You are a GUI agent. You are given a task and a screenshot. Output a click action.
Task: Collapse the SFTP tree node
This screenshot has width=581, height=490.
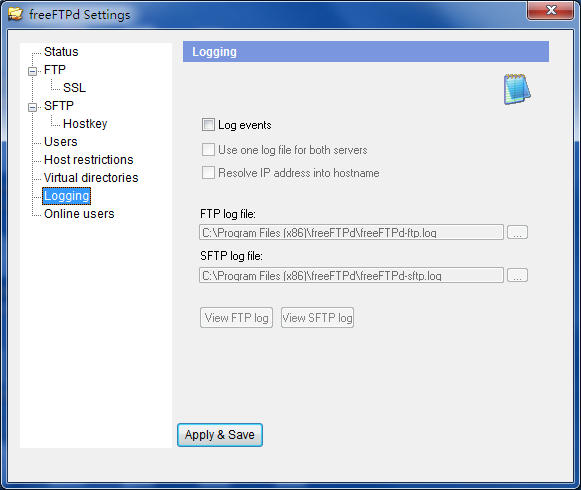33,107
